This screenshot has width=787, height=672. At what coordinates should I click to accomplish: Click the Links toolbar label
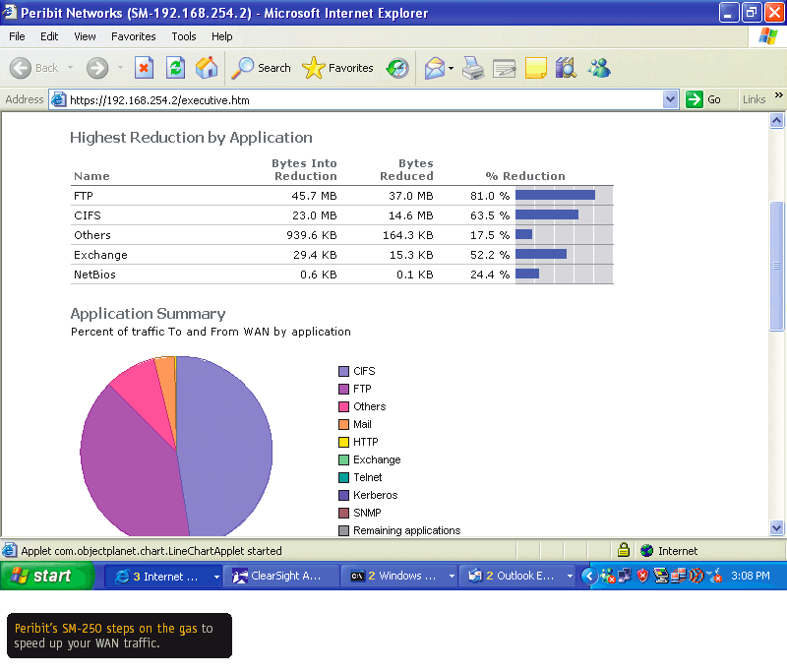click(x=754, y=99)
